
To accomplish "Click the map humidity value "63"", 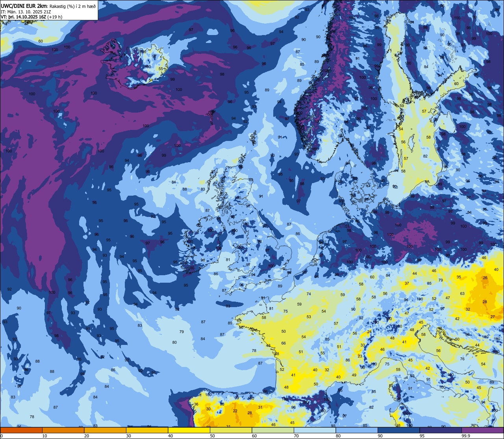I will click(462, 293).
